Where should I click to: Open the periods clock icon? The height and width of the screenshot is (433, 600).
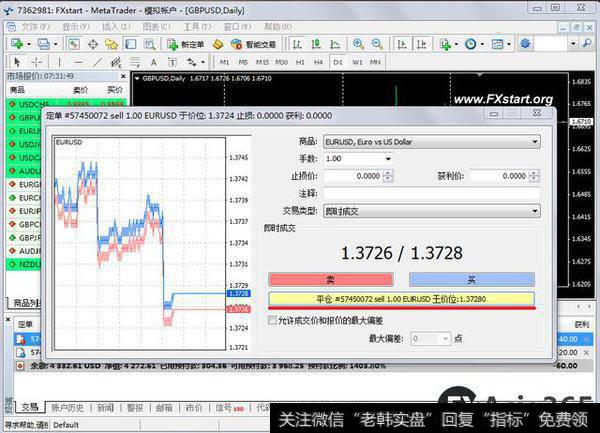(x=471, y=44)
